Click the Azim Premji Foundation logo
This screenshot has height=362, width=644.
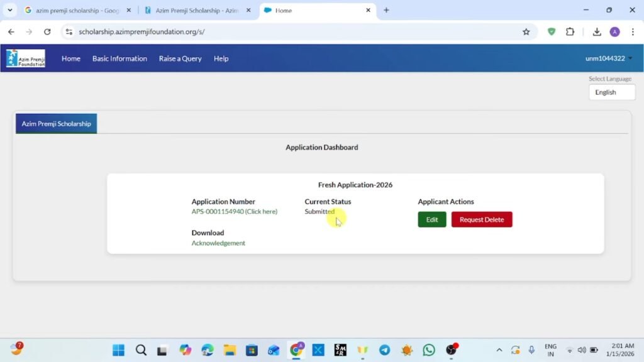[x=25, y=58]
